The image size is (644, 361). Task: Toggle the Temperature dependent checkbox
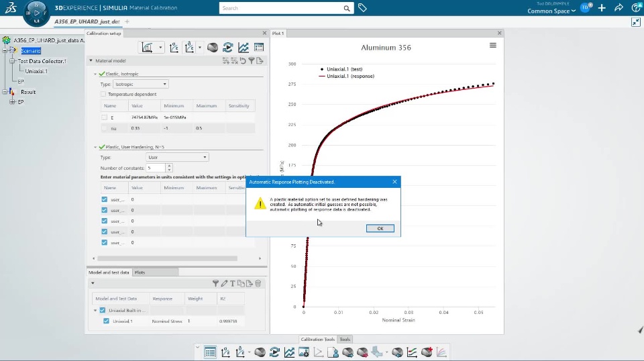[103, 94]
